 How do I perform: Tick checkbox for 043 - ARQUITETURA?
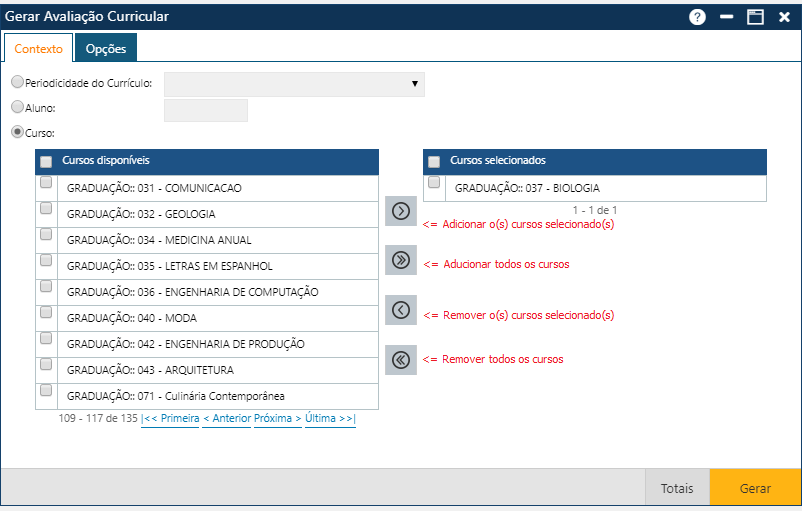coord(46,364)
